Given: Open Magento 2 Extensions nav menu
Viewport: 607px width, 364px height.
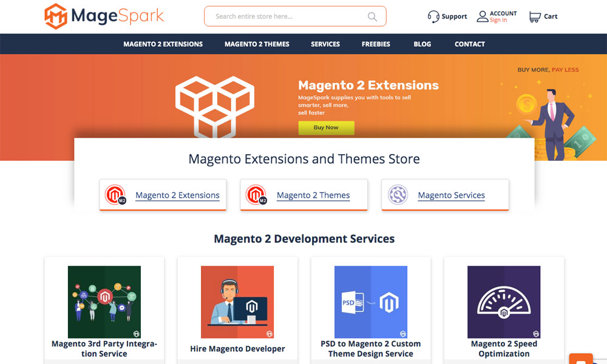Looking at the screenshot, I should coord(163,44).
